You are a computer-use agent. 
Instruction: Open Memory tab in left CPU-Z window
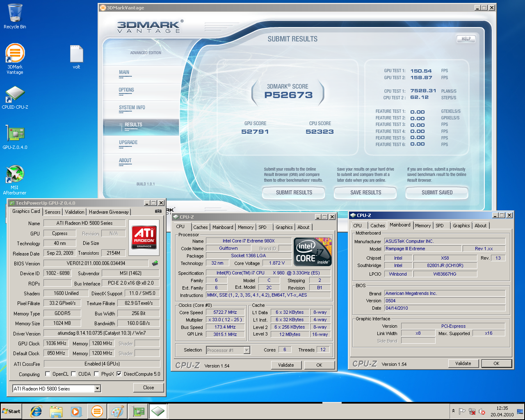tap(246, 227)
